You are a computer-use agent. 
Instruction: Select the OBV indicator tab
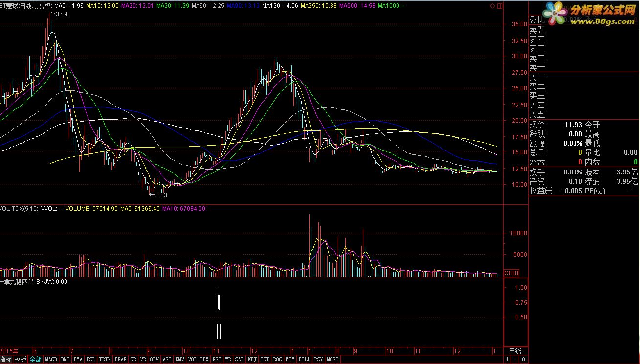(x=154, y=359)
